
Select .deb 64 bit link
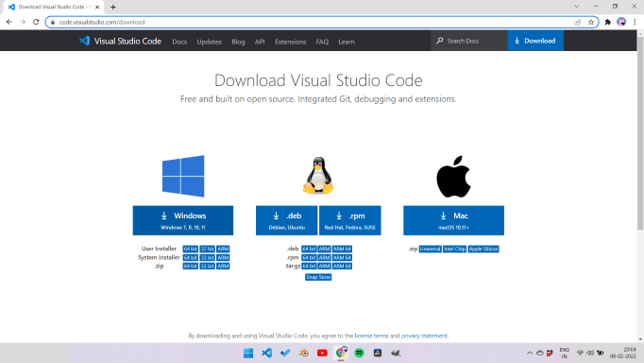click(x=309, y=249)
